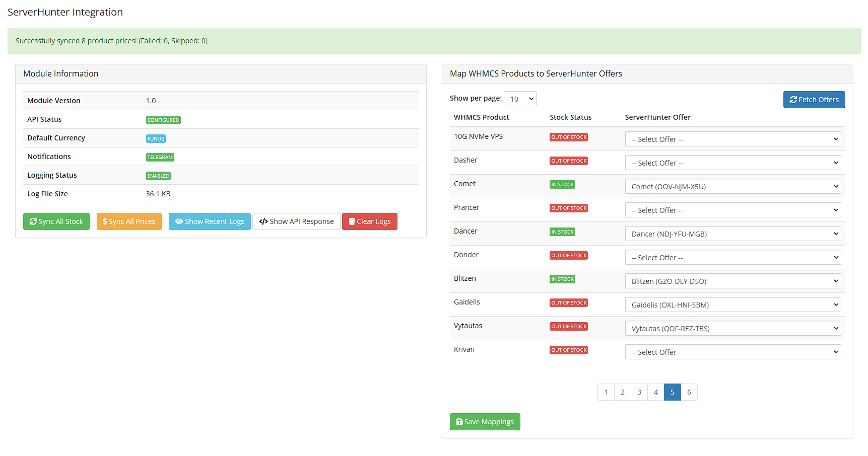Select current pagination page 5
868x456 pixels.
[673, 392]
